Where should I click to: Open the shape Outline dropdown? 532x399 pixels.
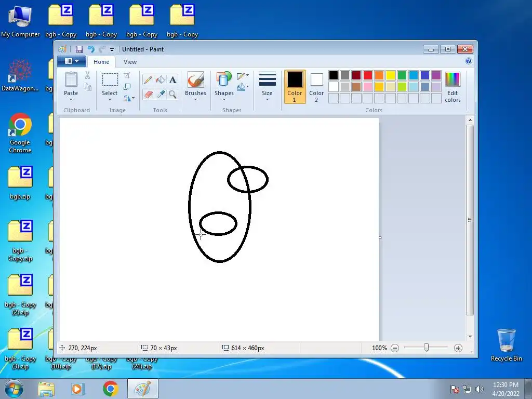(243, 76)
